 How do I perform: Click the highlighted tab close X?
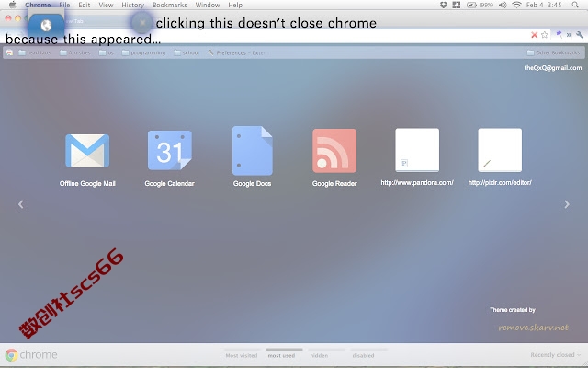pos(142,22)
